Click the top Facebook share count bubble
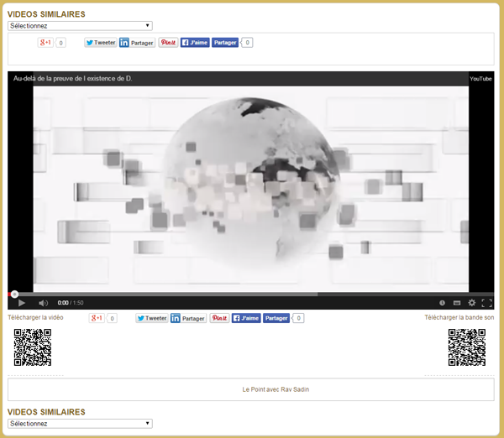The height and width of the screenshot is (438, 504). coord(247,43)
